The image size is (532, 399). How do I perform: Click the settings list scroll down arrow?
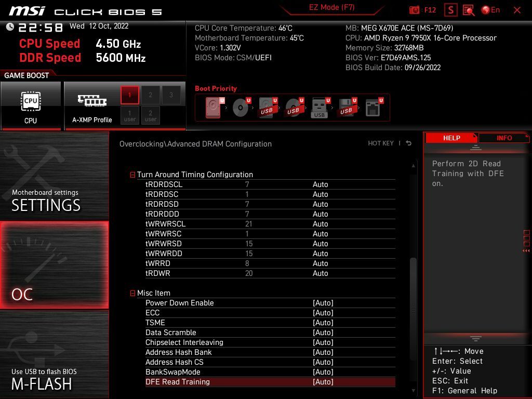click(x=413, y=391)
